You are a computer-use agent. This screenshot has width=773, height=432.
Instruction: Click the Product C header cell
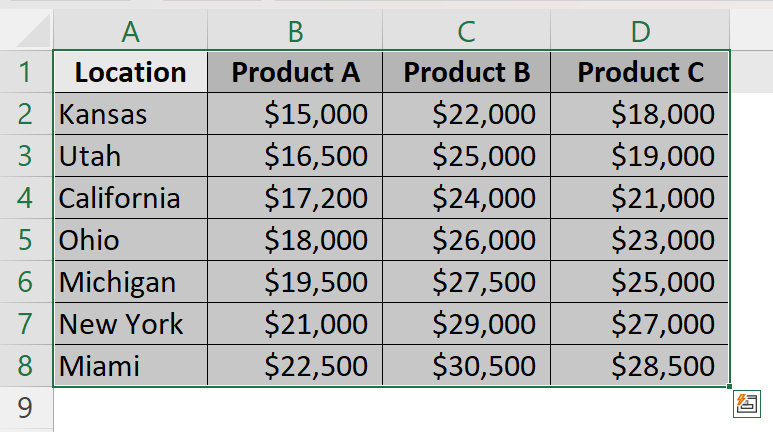(640, 72)
